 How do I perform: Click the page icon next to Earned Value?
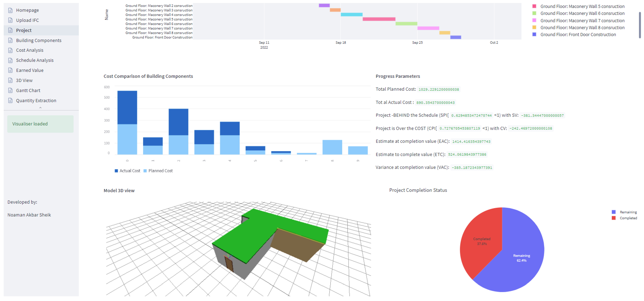coord(10,70)
